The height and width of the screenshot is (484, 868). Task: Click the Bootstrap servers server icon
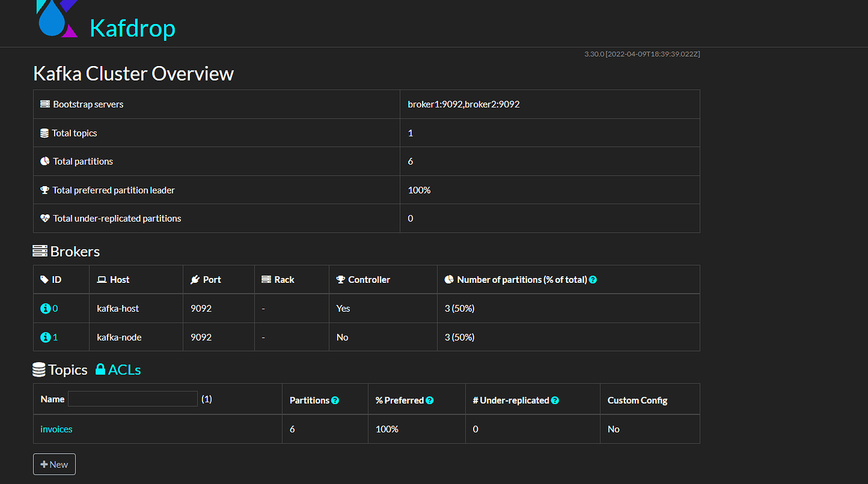coord(45,104)
